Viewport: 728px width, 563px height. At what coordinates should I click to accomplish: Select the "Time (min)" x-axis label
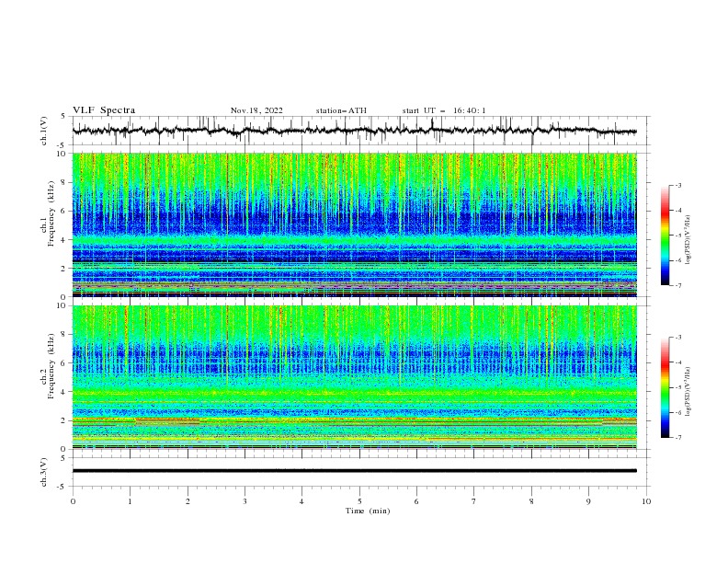pyautogui.click(x=368, y=511)
